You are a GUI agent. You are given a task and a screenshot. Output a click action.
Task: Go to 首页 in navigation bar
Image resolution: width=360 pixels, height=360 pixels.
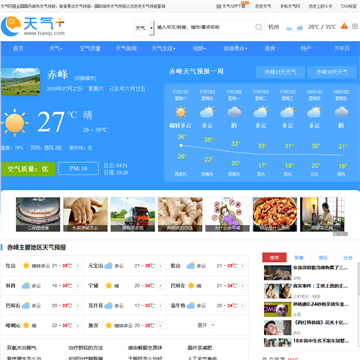(x=18, y=49)
